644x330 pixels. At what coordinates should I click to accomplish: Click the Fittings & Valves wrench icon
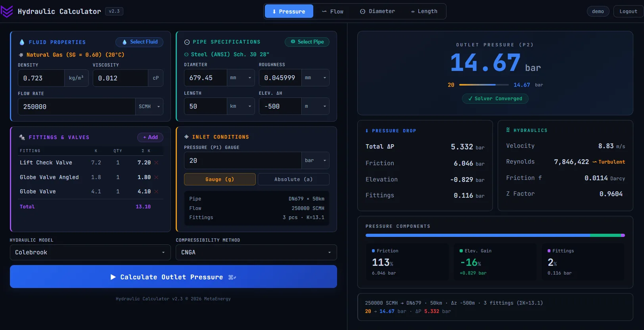(x=22, y=137)
